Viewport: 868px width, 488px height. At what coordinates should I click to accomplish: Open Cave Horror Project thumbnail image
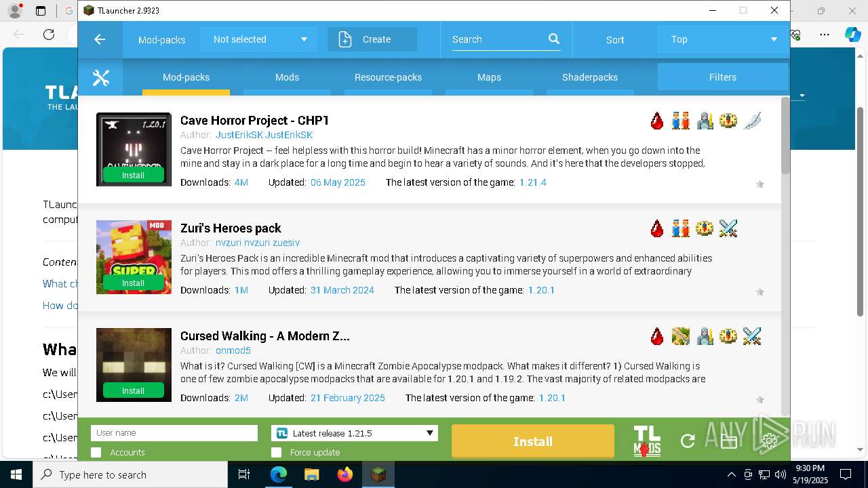(134, 149)
